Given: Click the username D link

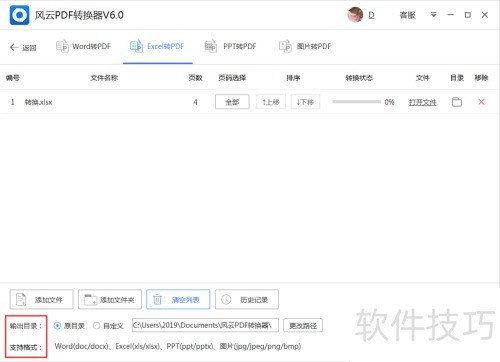Looking at the screenshot, I should (x=371, y=15).
